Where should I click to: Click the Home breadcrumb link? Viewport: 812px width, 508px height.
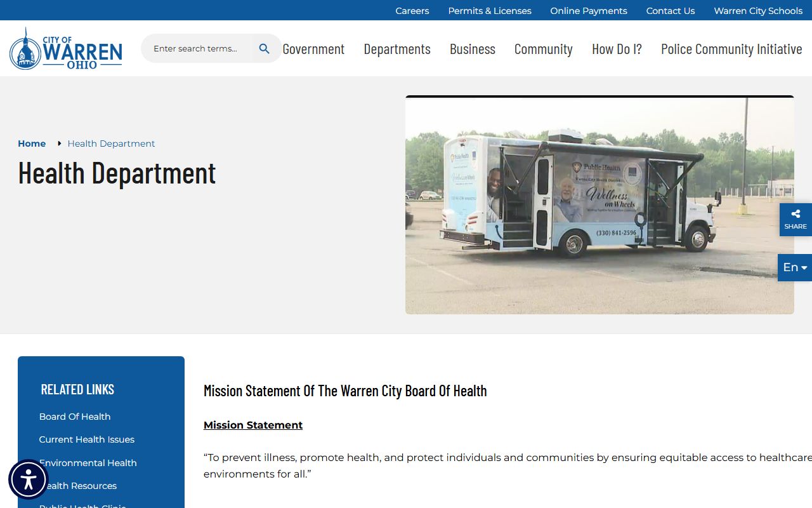[x=32, y=144]
